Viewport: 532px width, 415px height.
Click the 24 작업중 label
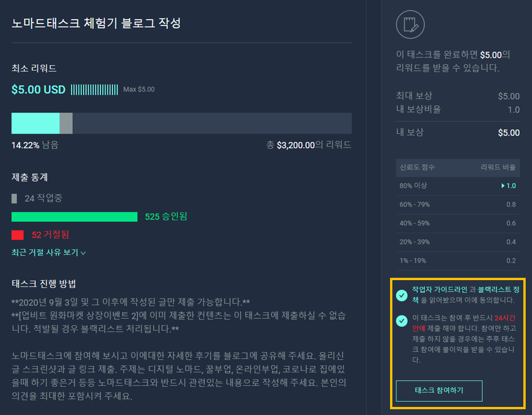click(x=43, y=198)
